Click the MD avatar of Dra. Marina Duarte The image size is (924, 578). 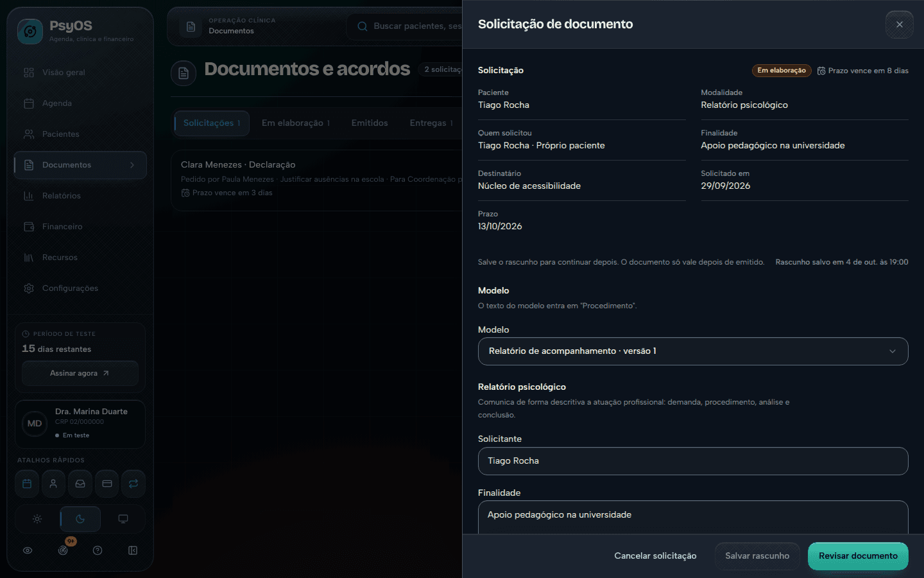(35, 424)
